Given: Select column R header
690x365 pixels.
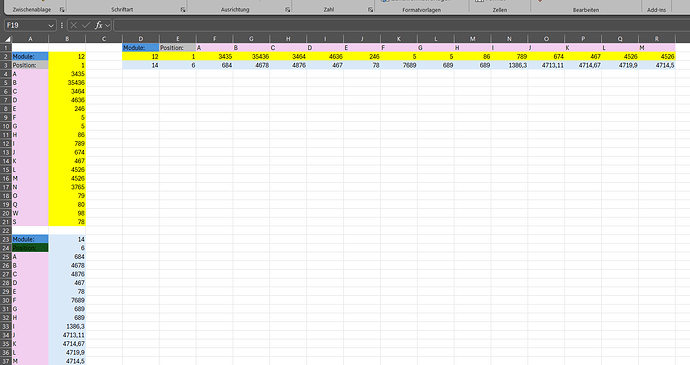Looking at the screenshot, I should pyautogui.click(x=657, y=39).
